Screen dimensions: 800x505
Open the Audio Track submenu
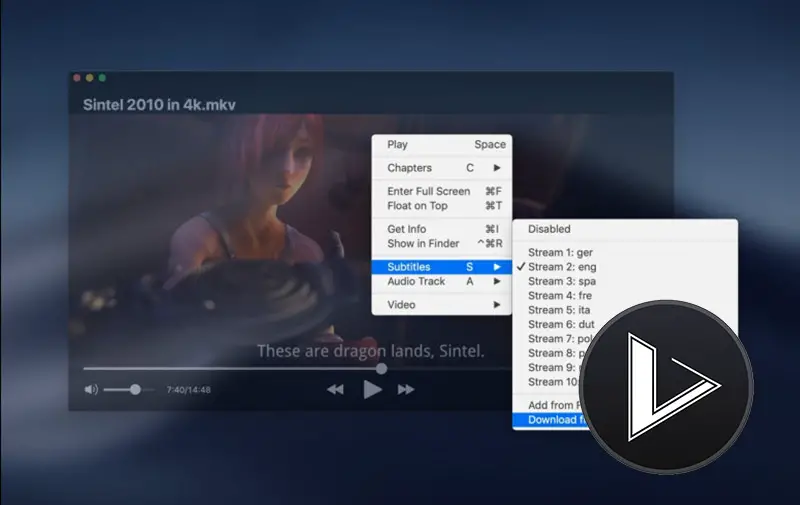(442, 281)
